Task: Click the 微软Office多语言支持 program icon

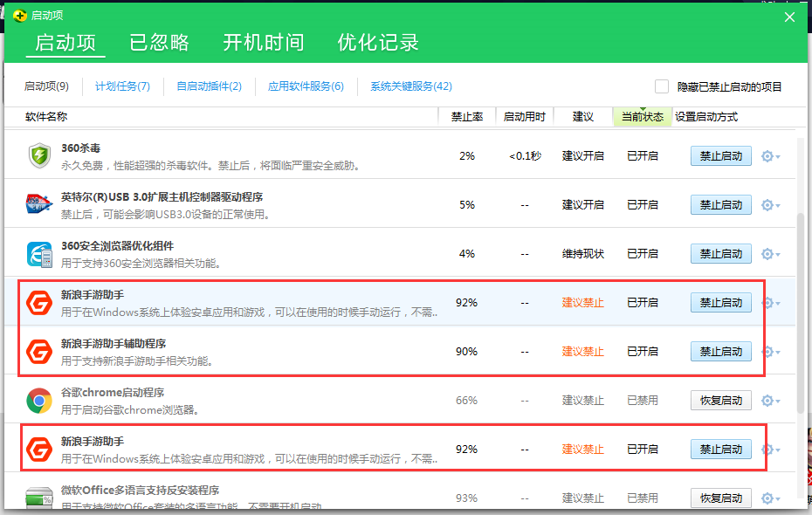Action: point(39,497)
